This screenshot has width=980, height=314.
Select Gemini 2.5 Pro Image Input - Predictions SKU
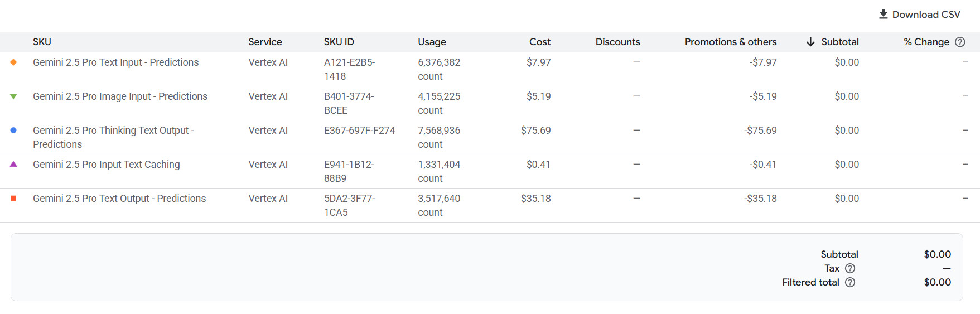[x=120, y=96]
